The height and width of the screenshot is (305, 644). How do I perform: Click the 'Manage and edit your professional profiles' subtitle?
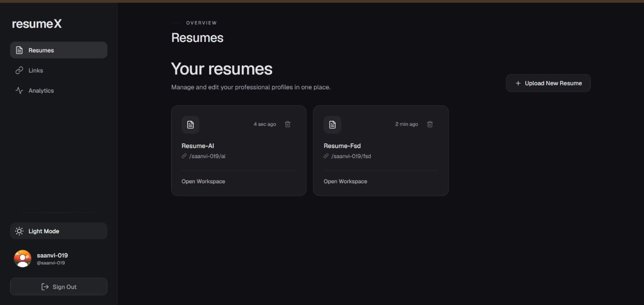coord(251,87)
